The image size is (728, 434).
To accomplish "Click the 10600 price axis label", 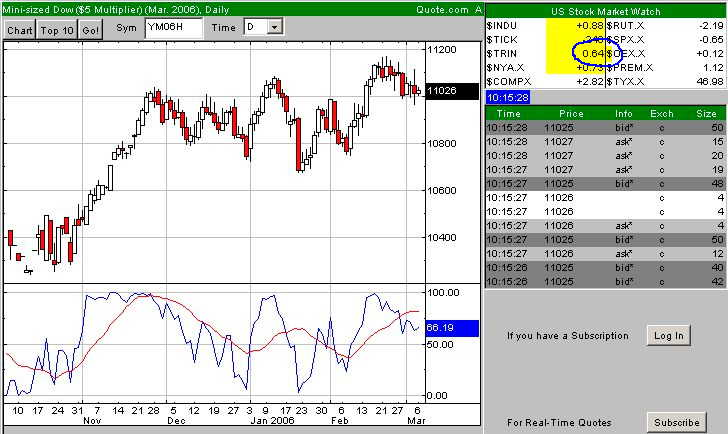I will click(x=442, y=190).
